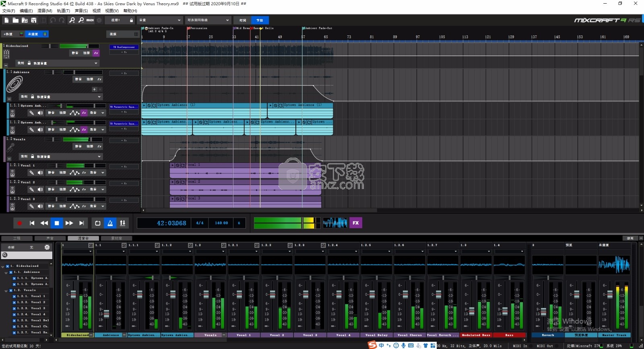The width and height of the screenshot is (644, 349).
Task: Toggle the lock icon next to the register button
Action: pyautogui.click(x=131, y=20)
